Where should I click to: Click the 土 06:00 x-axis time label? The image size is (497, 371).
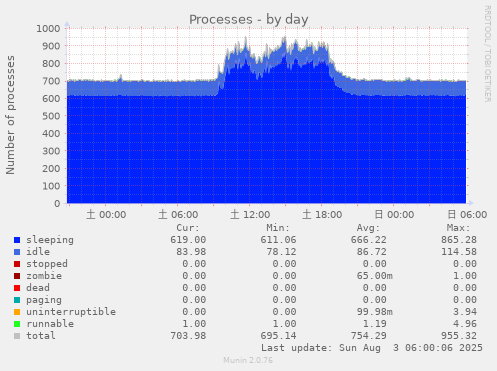click(x=178, y=214)
